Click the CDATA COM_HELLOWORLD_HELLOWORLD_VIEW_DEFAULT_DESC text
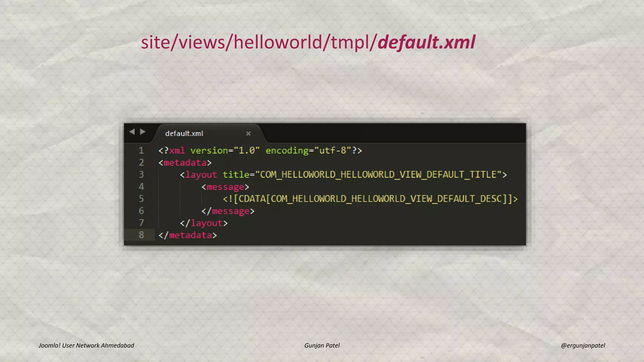 click(370, 199)
